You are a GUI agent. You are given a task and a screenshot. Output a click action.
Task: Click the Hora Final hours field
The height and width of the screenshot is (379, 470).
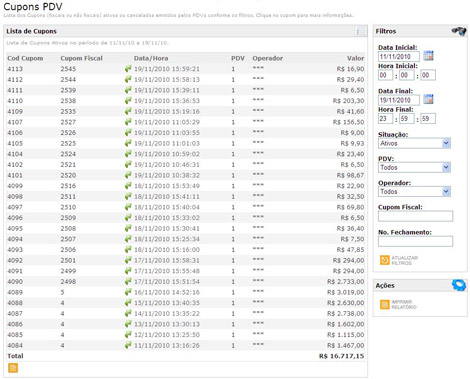click(385, 118)
